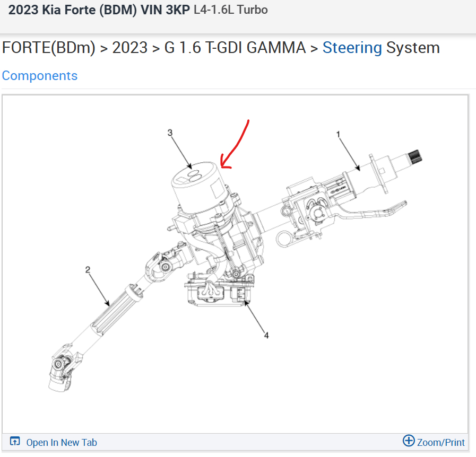
Task: Click the Open In New Tab text
Action: [x=62, y=443]
